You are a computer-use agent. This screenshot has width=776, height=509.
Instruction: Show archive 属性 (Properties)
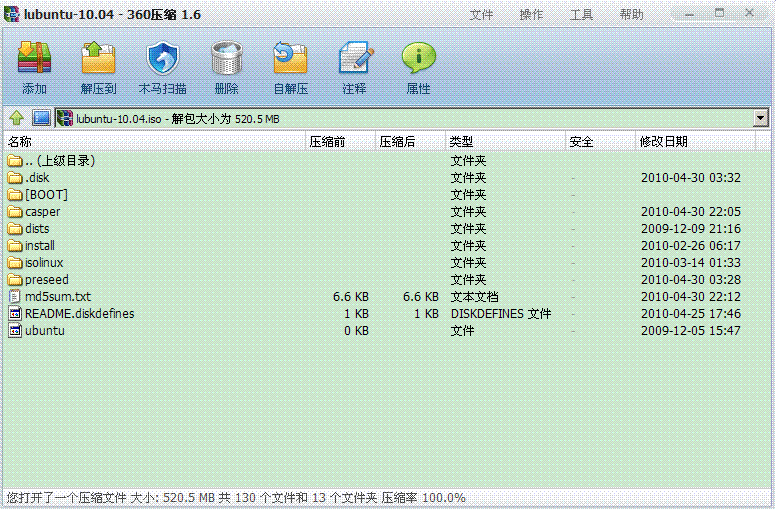[x=419, y=58]
